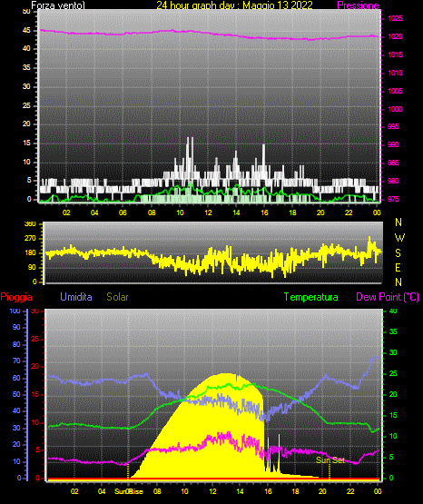This screenshot has height=504, width=423.
Task: Click the 270 value on wind direction axis
Action: pyautogui.click(x=30, y=239)
